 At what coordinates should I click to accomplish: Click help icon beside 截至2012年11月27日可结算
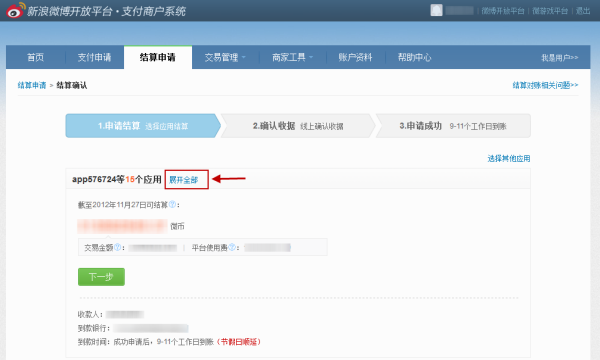pos(173,204)
